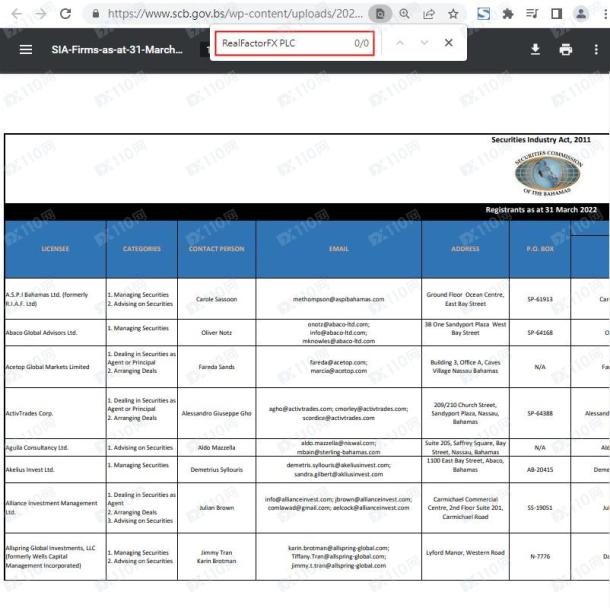This screenshot has height=608, width=610.
Task: Open the blue square extension icon
Action: 484,14
